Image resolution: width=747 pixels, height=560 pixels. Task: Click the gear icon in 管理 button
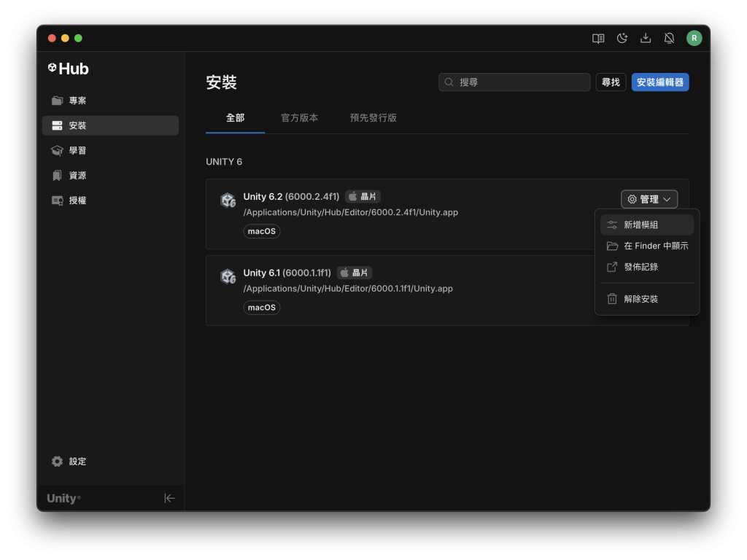(632, 199)
